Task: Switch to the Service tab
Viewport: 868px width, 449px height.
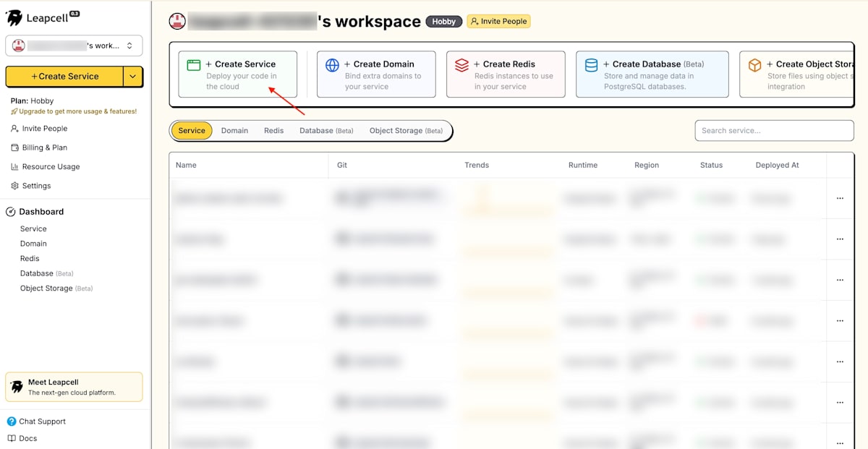Action: 192,131
